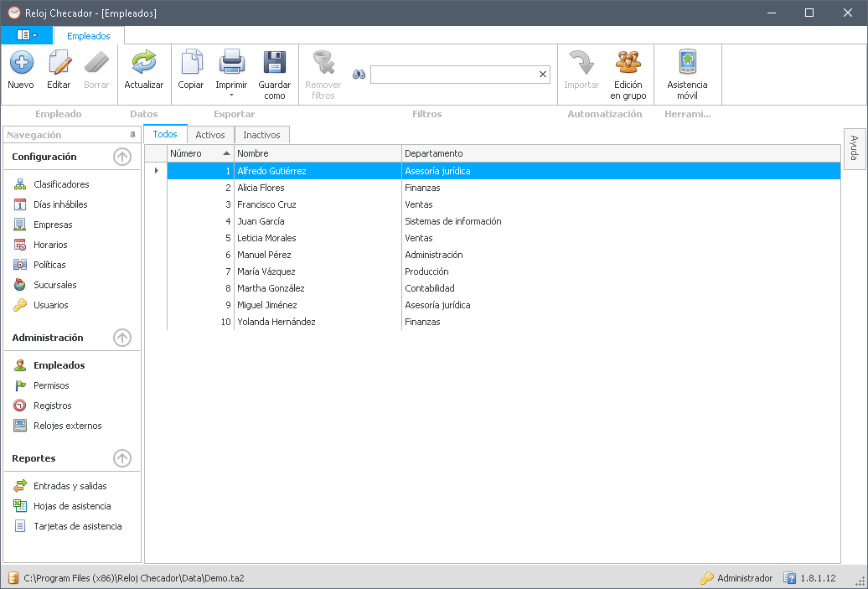Image resolution: width=868 pixels, height=589 pixels.
Task: Launch Asistencia móvil tool
Action: point(687,63)
